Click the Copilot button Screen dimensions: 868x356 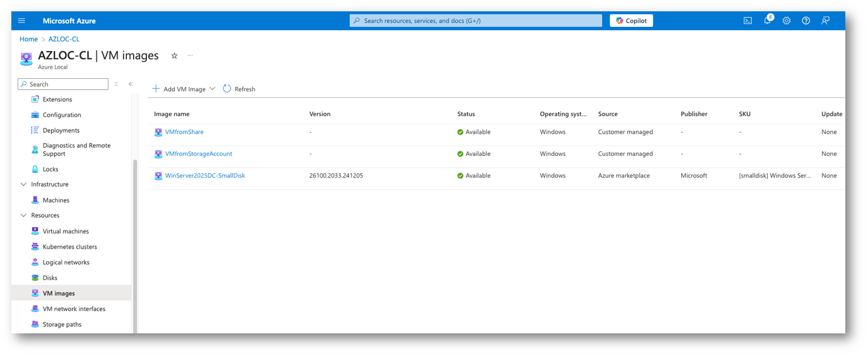[631, 21]
